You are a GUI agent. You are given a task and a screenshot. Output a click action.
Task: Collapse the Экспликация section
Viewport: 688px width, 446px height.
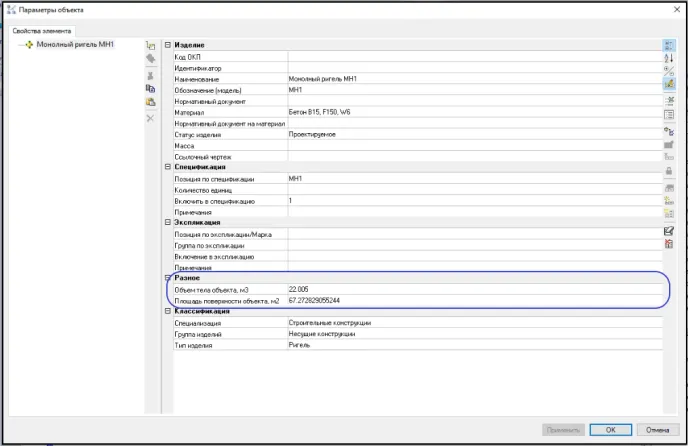168,222
